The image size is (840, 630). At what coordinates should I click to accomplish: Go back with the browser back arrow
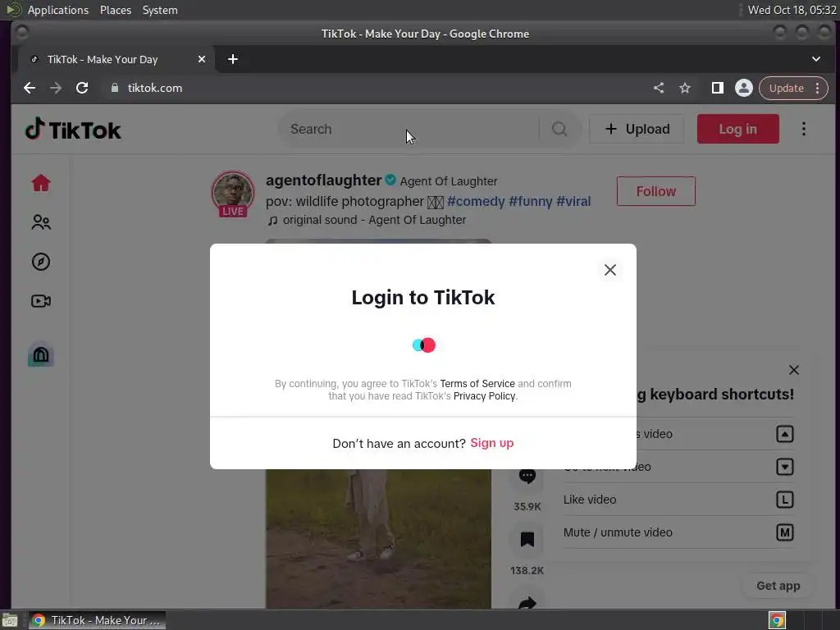click(x=30, y=88)
